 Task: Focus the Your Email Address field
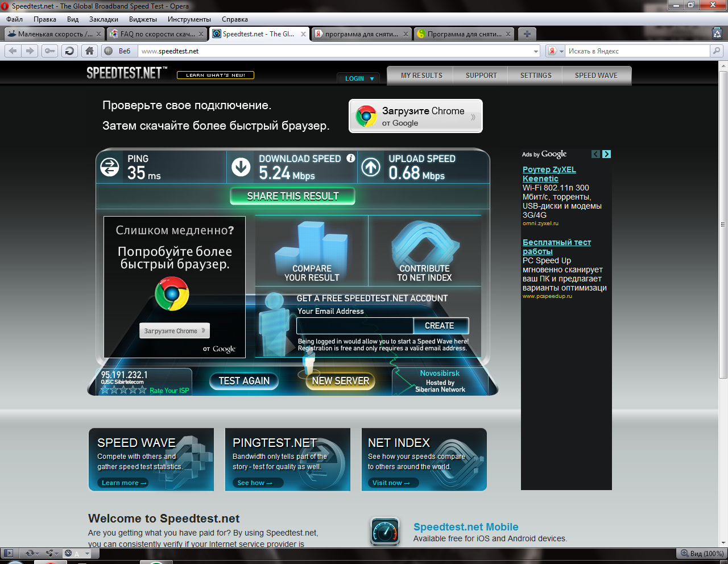355,326
